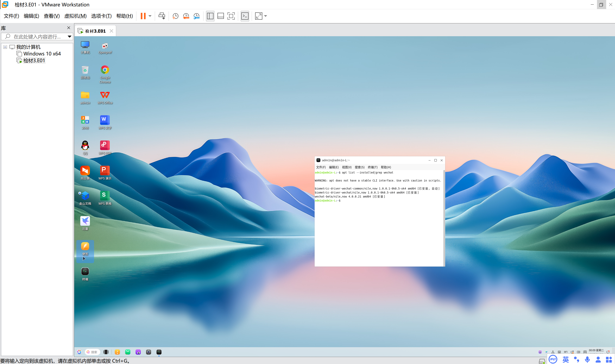The height and width of the screenshot is (364, 615).
Task: Toggle the library sidebar view button
Action: 210,16
